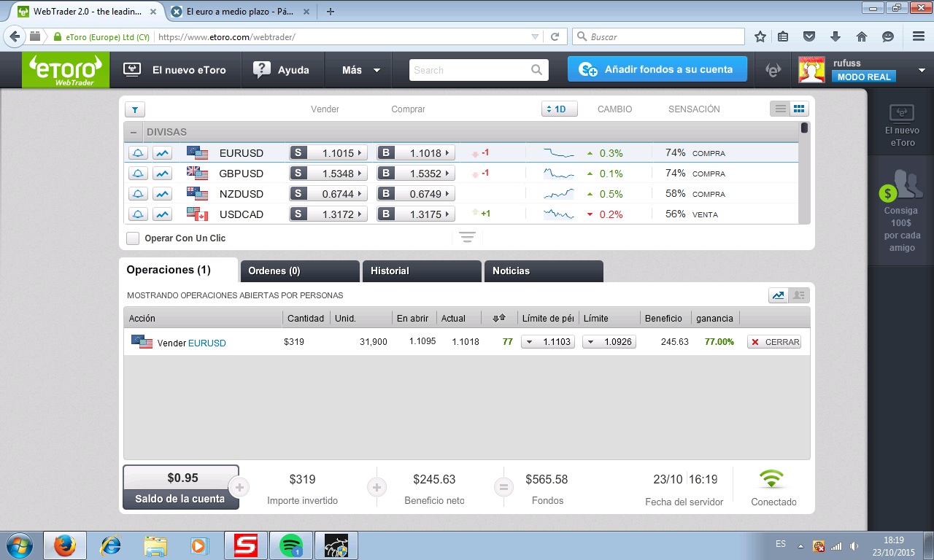Image resolution: width=934 pixels, height=560 pixels.
Task: Open the account dropdown next to MODO REAL
Action: click(x=922, y=70)
